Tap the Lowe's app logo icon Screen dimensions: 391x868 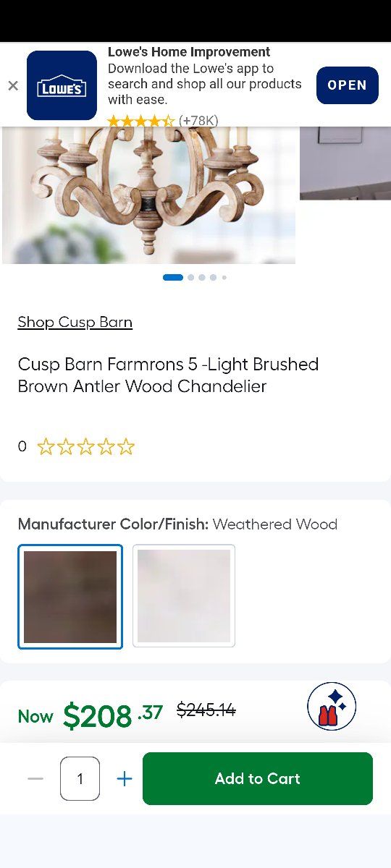(x=62, y=85)
